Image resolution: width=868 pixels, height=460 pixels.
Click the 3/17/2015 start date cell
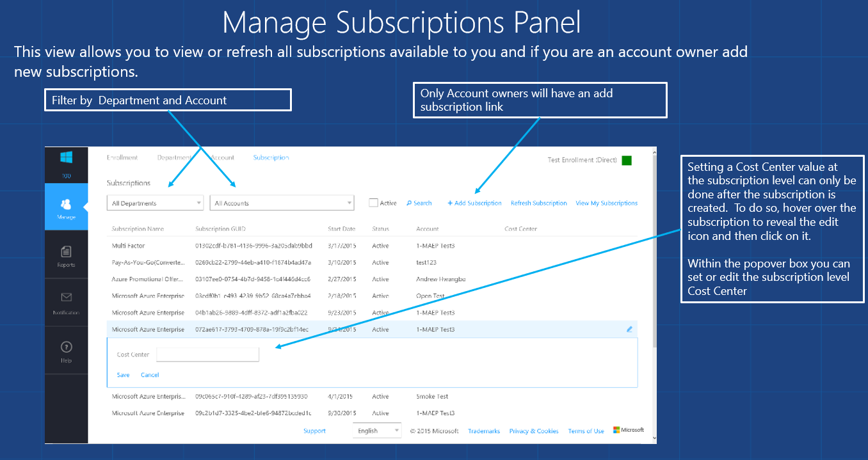tap(342, 246)
